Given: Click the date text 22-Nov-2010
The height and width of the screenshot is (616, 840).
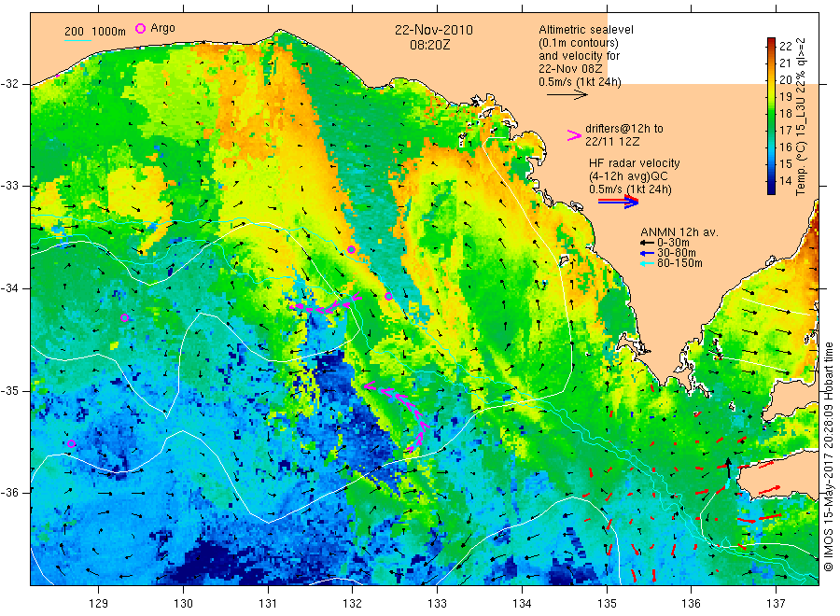Looking at the screenshot, I should 434,31.
